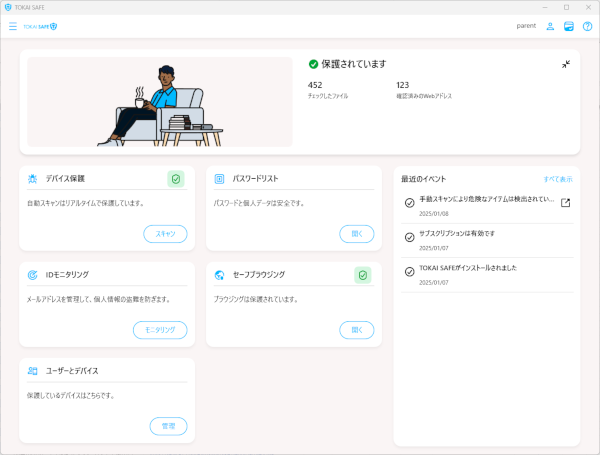
Task: Click the TOKAI SAFE logo
Action: click(x=40, y=26)
